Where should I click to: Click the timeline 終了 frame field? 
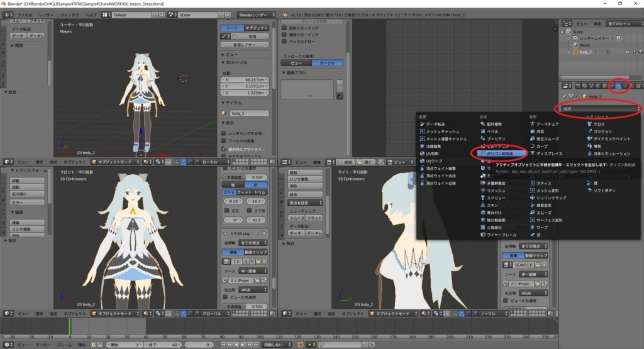click(163, 345)
